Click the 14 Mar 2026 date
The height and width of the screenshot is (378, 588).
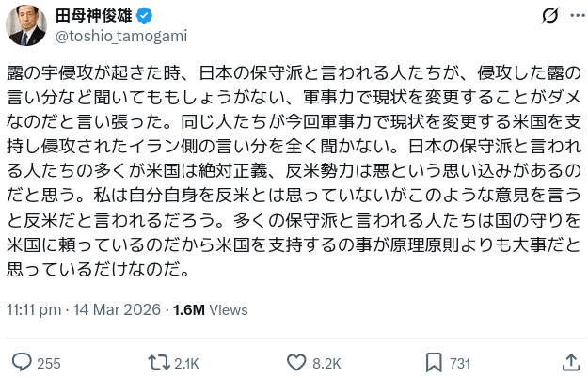(x=116, y=309)
